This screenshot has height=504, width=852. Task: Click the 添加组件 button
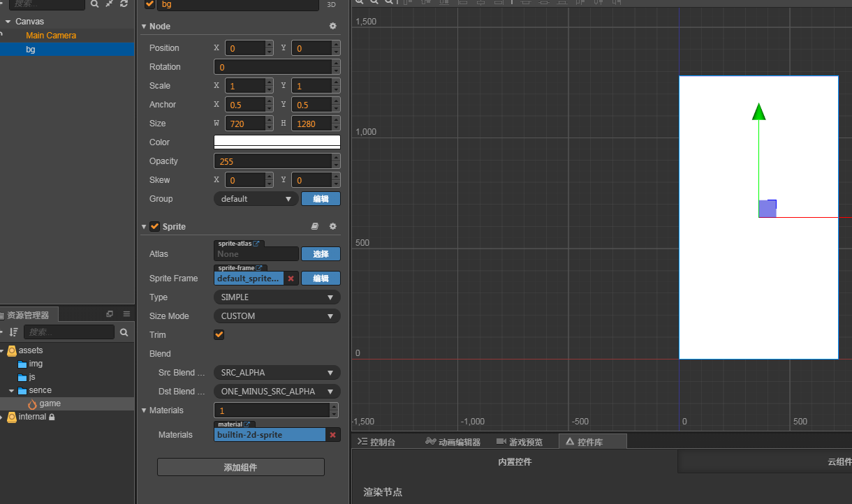[240, 467]
